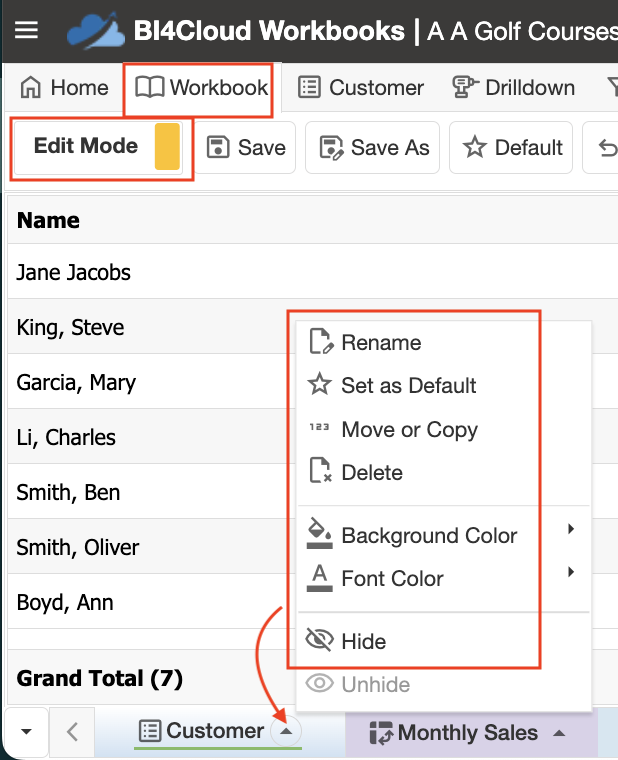Click the Move or Copy 123 icon
The width and height of the screenshot is (618, 760).
pos(319,427)
